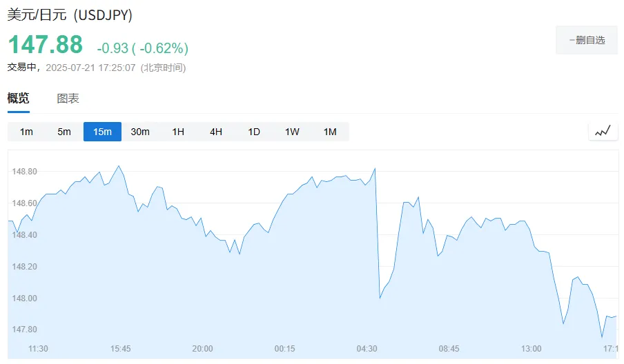Click the 删自选 remove-from-watchlist button

point(586,40)
